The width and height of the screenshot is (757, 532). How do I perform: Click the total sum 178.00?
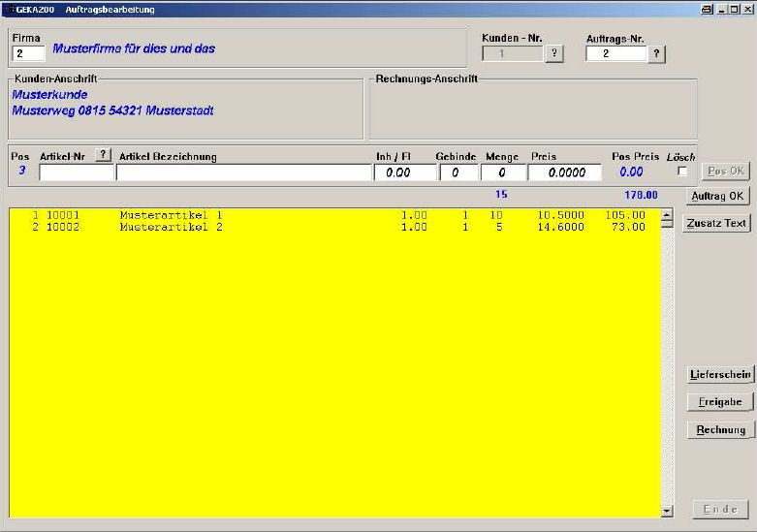(641, 195)
